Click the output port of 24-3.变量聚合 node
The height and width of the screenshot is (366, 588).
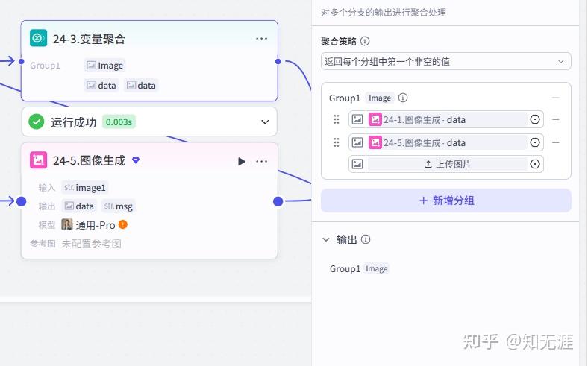278,61
